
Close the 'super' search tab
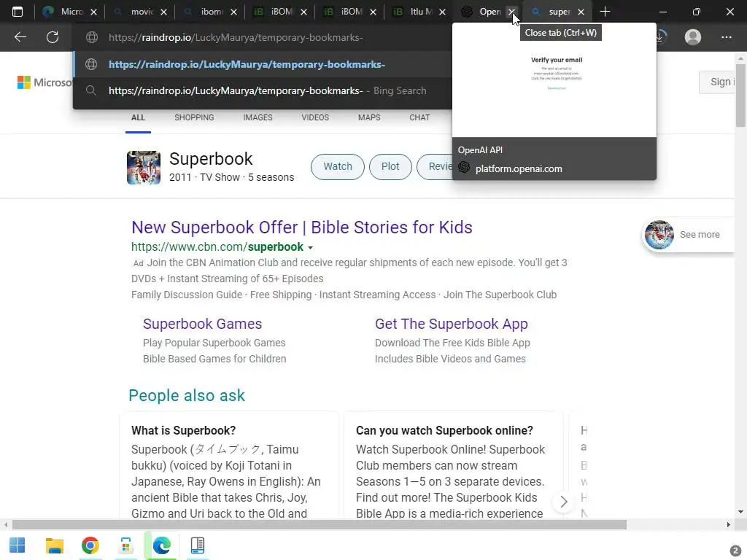(581, 12)
